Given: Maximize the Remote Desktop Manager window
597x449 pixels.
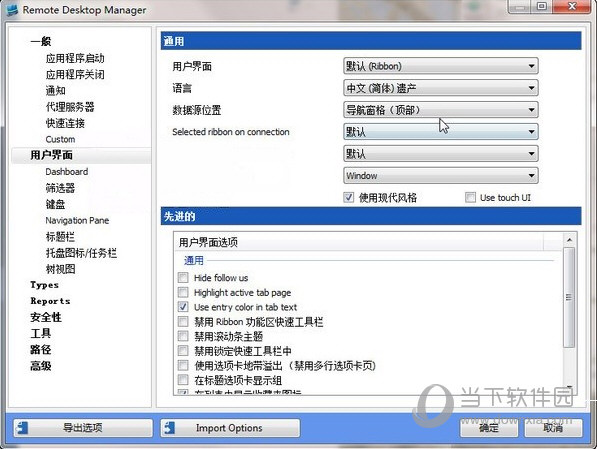Looking at the screenshot, I should click(x=542, y=6).
